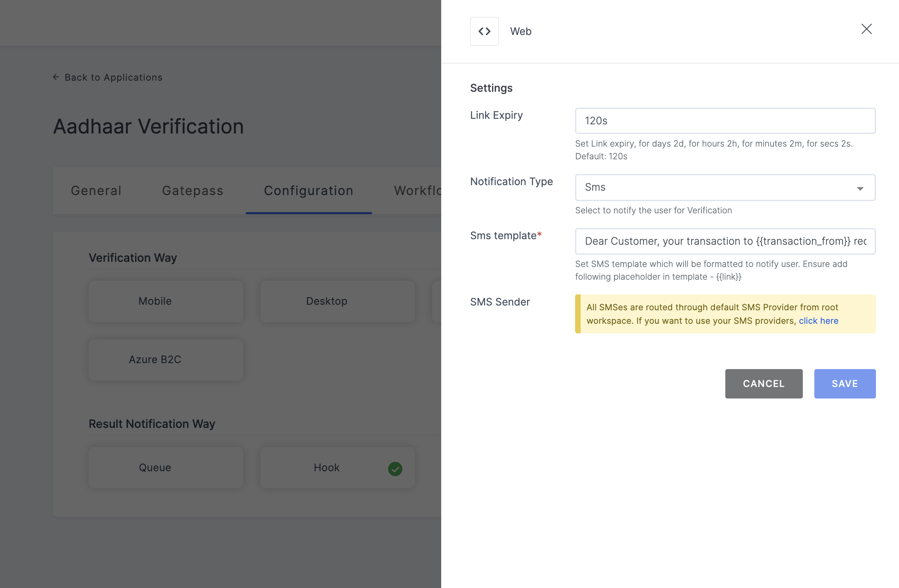Image resolution: width=899 pixels, height=588 pixels.
Task: Click the Sms template input field
Action: [x=725, y=241]
